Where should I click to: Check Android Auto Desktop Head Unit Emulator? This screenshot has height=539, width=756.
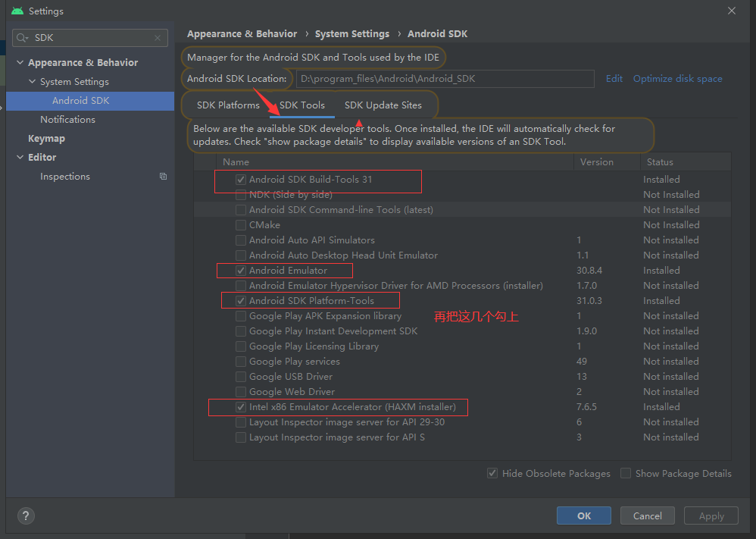coord(241,255)
